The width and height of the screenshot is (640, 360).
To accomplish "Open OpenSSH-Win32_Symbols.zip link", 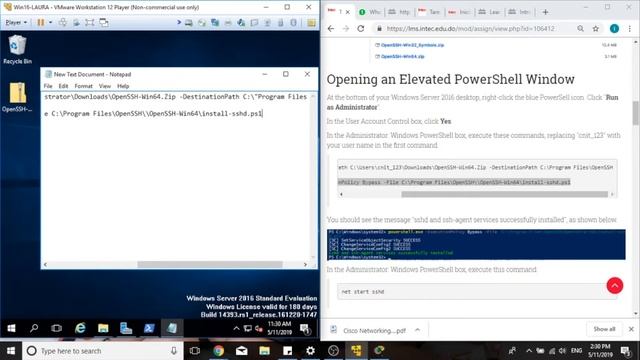I will (x=412, y=45).
